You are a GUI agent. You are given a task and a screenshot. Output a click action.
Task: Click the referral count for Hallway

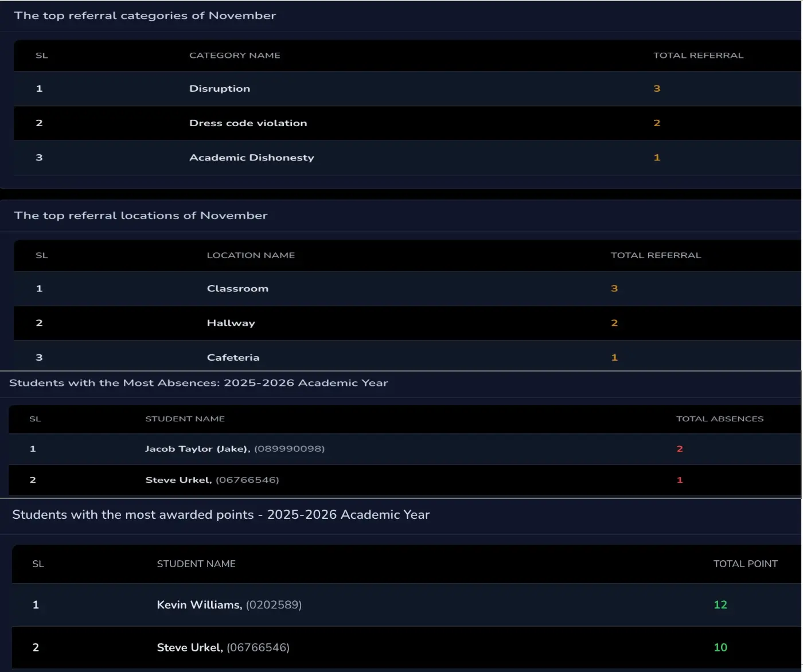pyautogui.click(x=614, y=323)
